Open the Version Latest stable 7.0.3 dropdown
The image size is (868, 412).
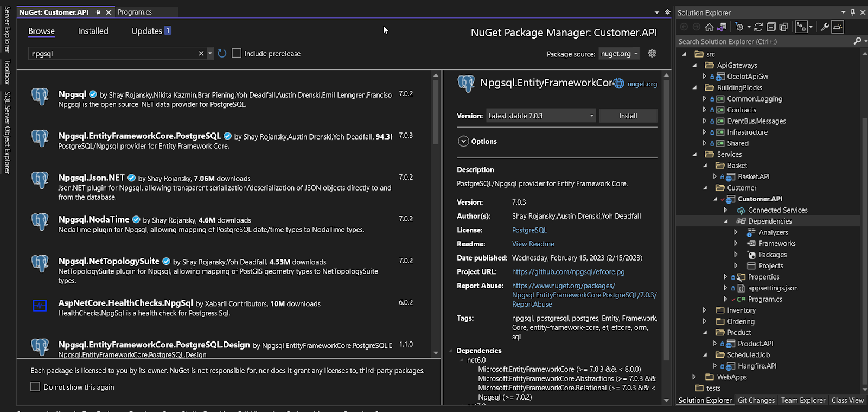(x=541, y=116)
